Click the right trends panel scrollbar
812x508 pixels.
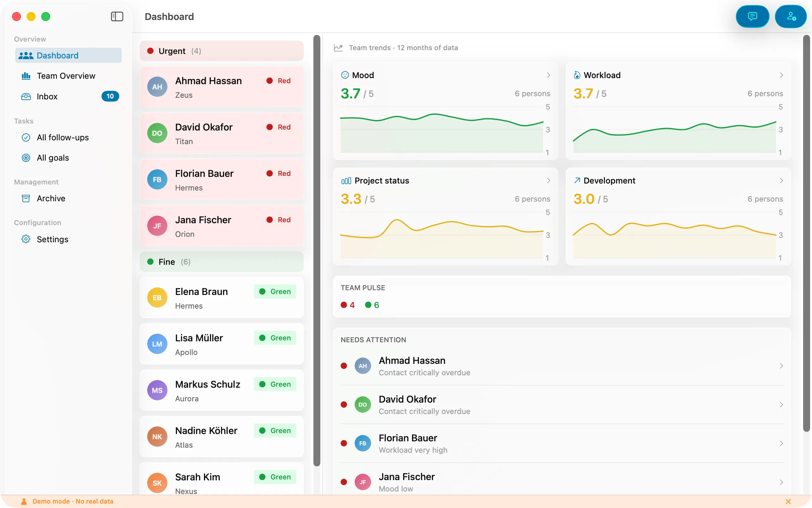point(806,233)
